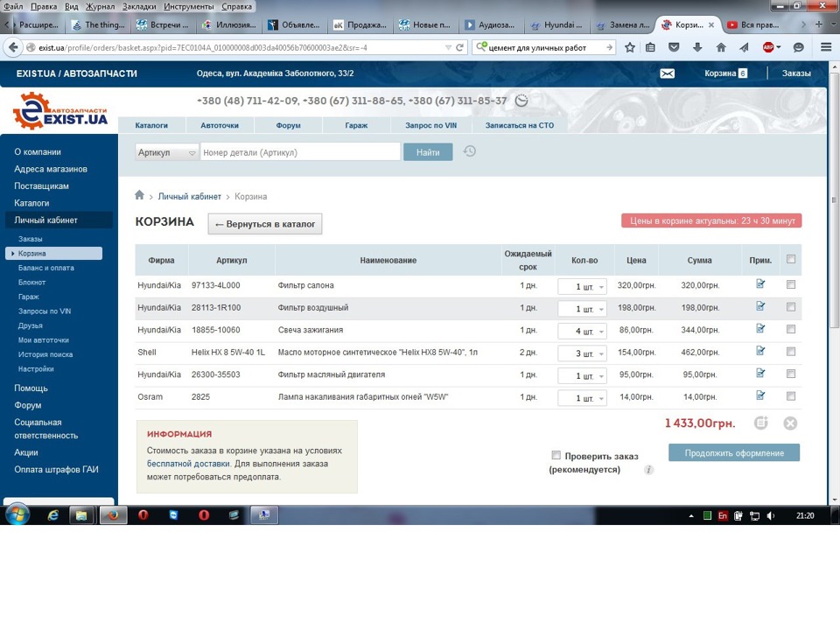Click the save basket icon near total
The image size is (840, 630).
tap(760, 423)
